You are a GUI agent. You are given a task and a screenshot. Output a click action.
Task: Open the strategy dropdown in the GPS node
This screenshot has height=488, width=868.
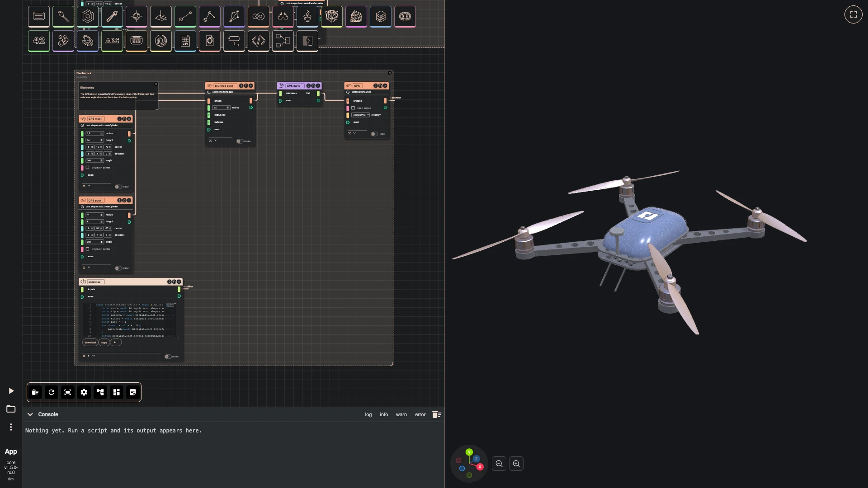(361, 115)
